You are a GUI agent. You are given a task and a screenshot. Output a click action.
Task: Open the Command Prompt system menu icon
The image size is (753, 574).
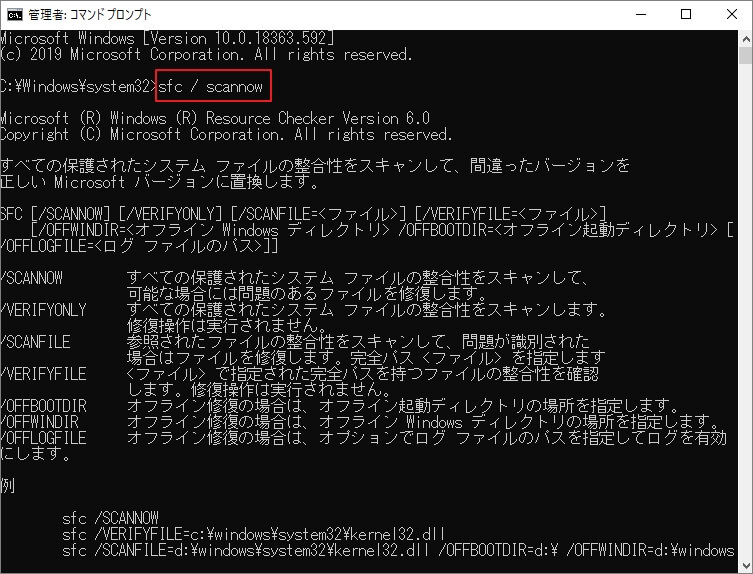(16, 15)
